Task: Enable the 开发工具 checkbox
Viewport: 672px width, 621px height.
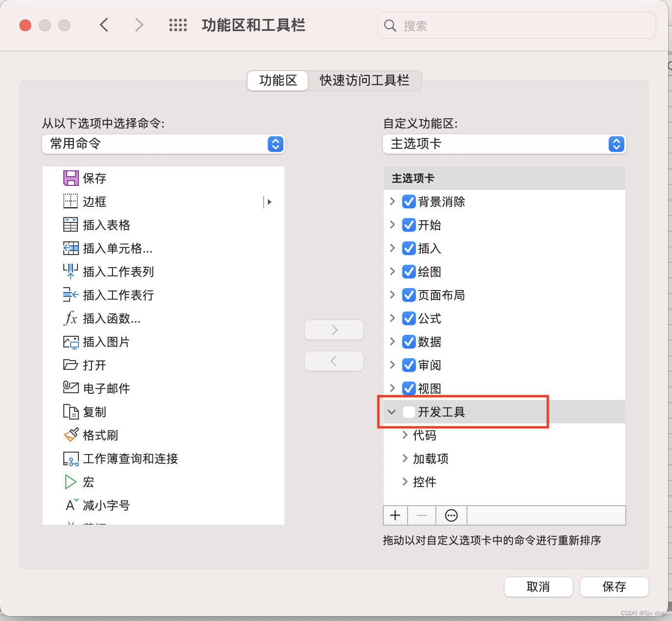Action: [x=409, y=412]
